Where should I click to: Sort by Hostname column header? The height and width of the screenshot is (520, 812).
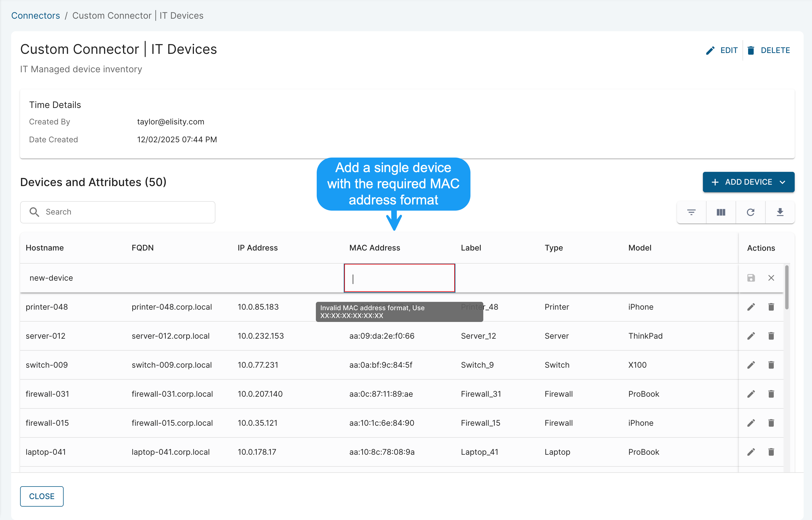coord(45,248)
